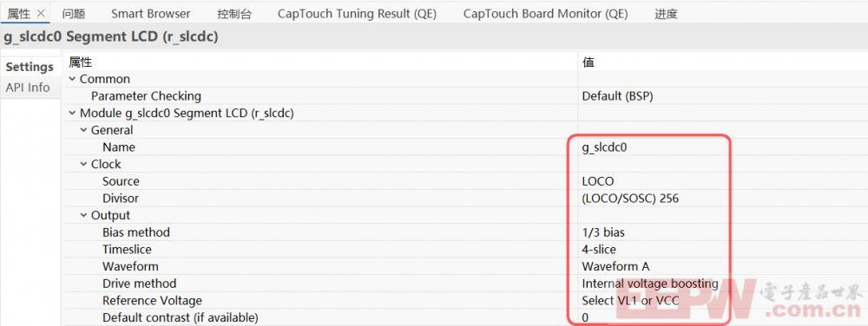Open CapTouch Board Monitor (QE) tab
868x326 pixels.
[x=545, y=14]
